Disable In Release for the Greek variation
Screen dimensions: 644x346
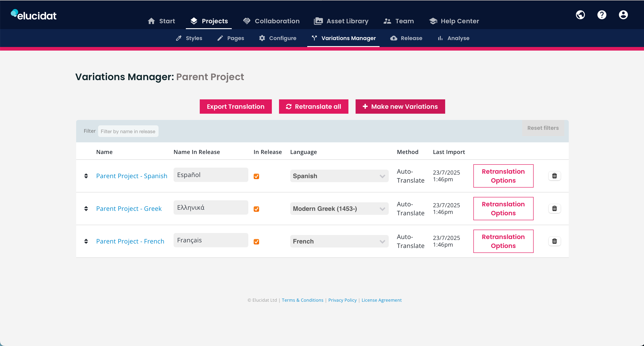[256, 209]
